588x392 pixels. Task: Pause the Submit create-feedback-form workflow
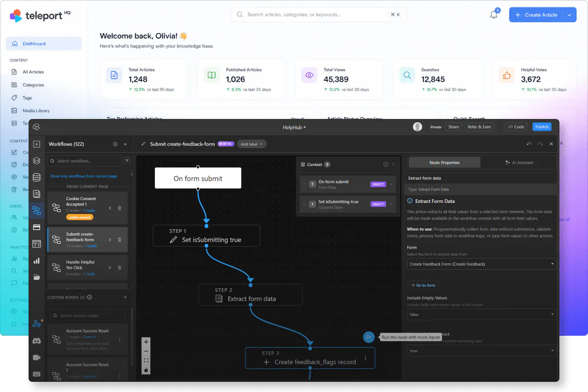pyautogui.click(x=110, y=240)
